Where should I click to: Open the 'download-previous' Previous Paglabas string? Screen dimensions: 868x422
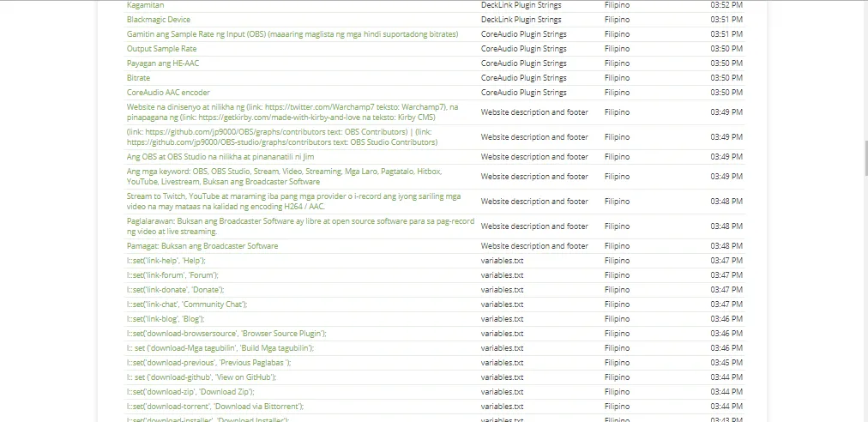(x=208, y=363)
